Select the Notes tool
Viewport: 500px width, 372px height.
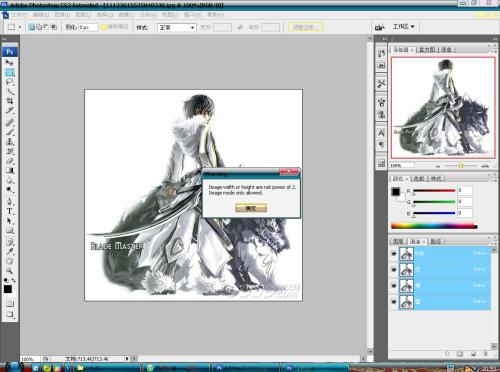pyautogui.click(x=9, y=242)
